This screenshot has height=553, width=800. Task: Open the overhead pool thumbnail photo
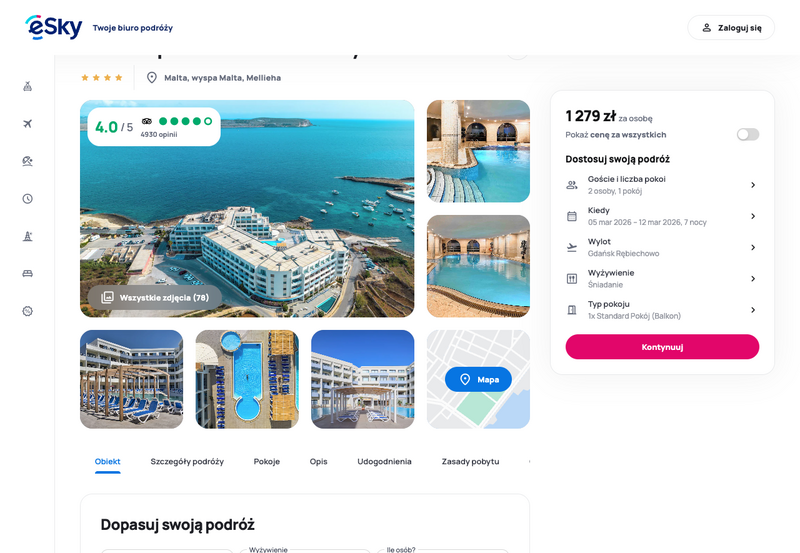click(x=247, y=379)
